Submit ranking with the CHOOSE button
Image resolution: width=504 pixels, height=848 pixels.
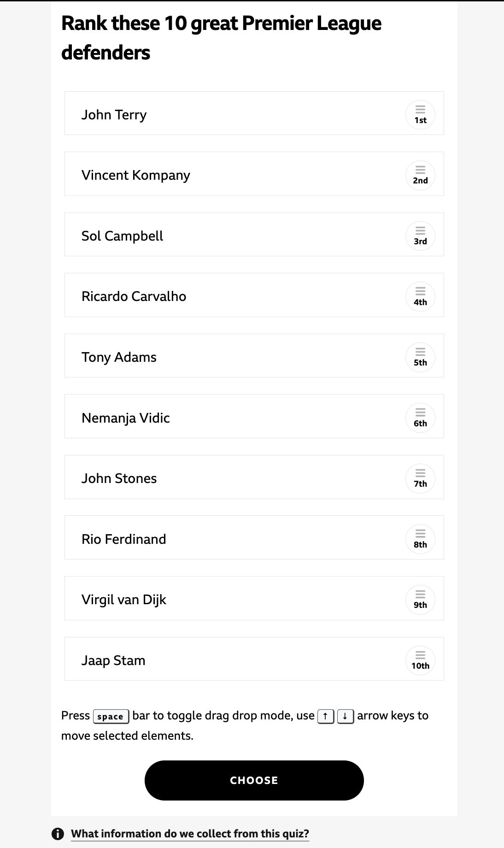point(254,780)
